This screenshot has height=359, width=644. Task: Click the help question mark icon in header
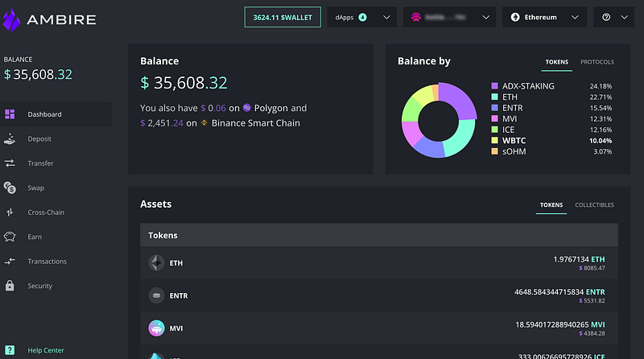pos(606,17)
